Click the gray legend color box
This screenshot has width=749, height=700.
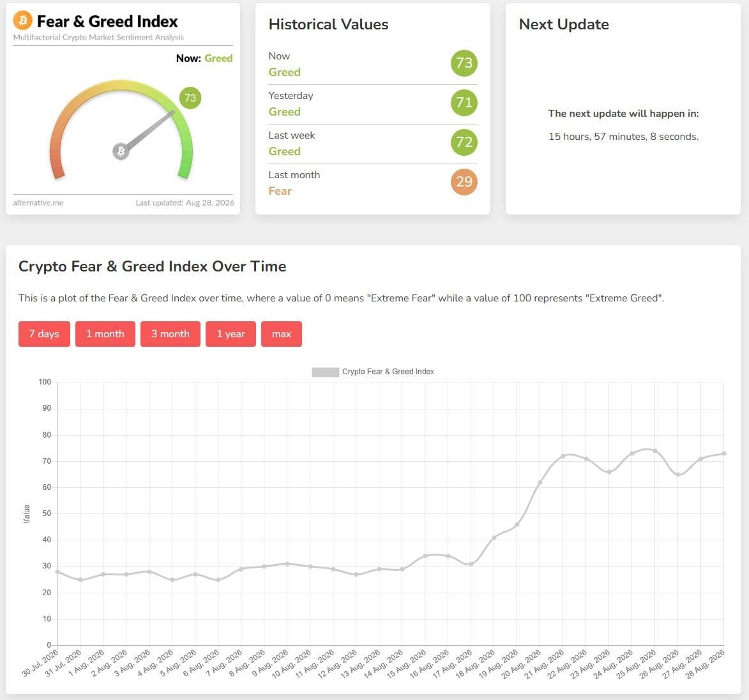[x=325, y=372]
